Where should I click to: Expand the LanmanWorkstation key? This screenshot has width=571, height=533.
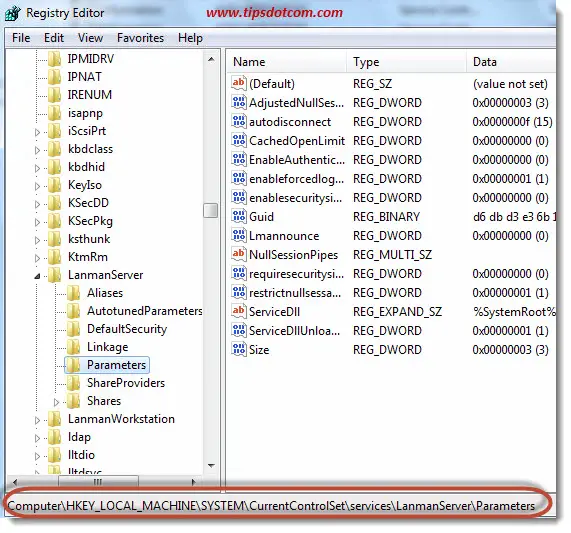click(x=37, y=421)
